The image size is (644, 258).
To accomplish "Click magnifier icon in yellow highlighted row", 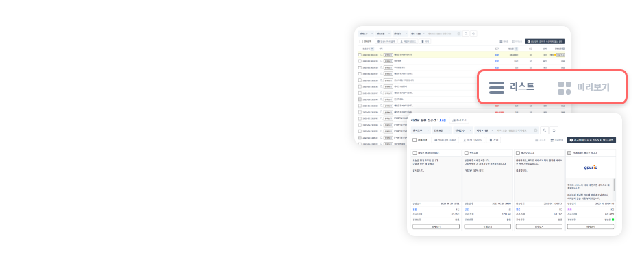I will click(381, 55).
